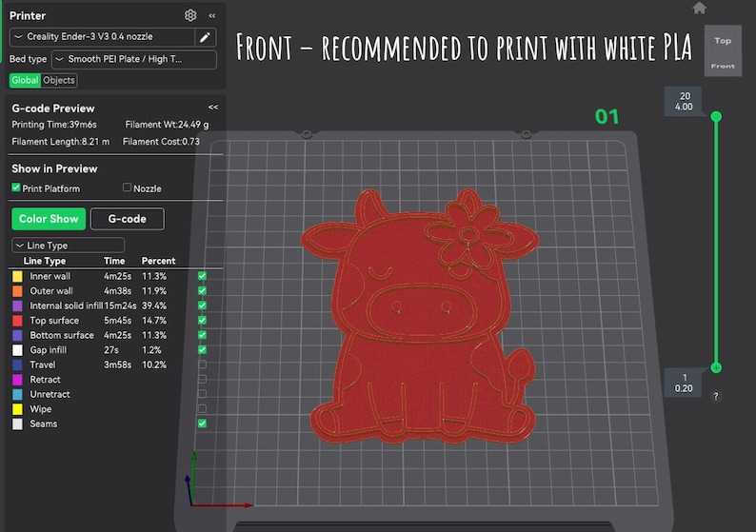Enable the Nozzle checkbox
This screenshot has width=756, height=532.
127,187
